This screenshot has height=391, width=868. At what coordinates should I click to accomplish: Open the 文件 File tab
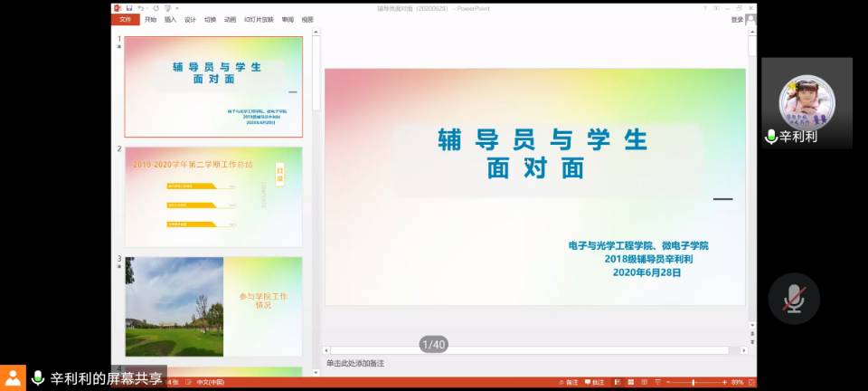tap(125, 19)
